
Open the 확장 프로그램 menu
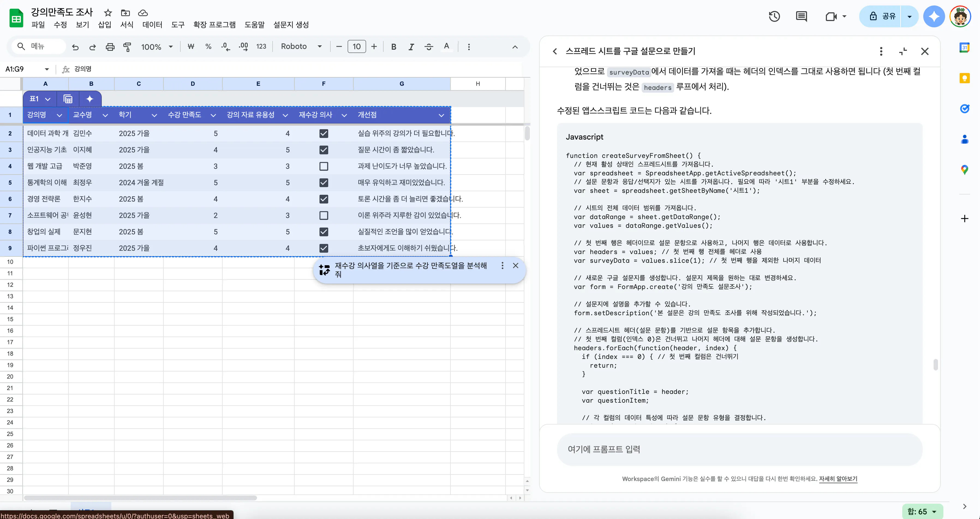pos(214,25)
